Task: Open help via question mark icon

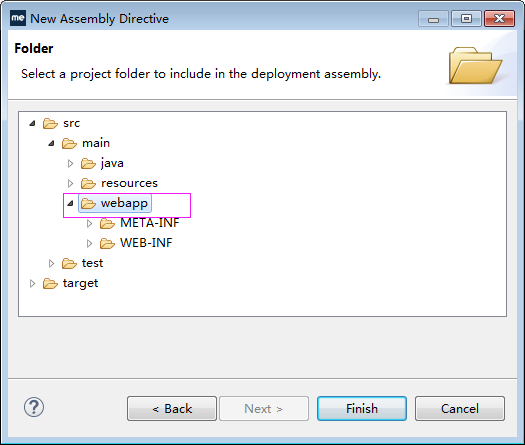Action: pos(34,407)
